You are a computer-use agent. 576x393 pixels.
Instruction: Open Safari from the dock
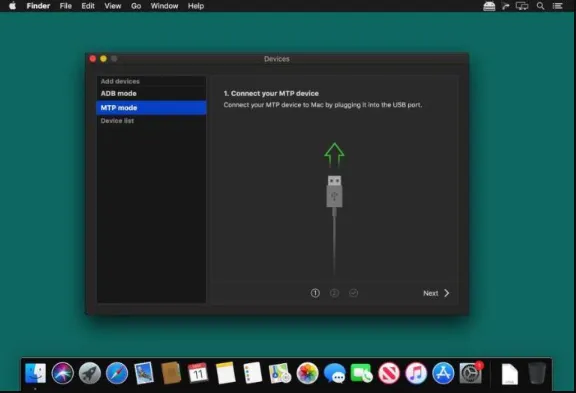pos(117,373)
